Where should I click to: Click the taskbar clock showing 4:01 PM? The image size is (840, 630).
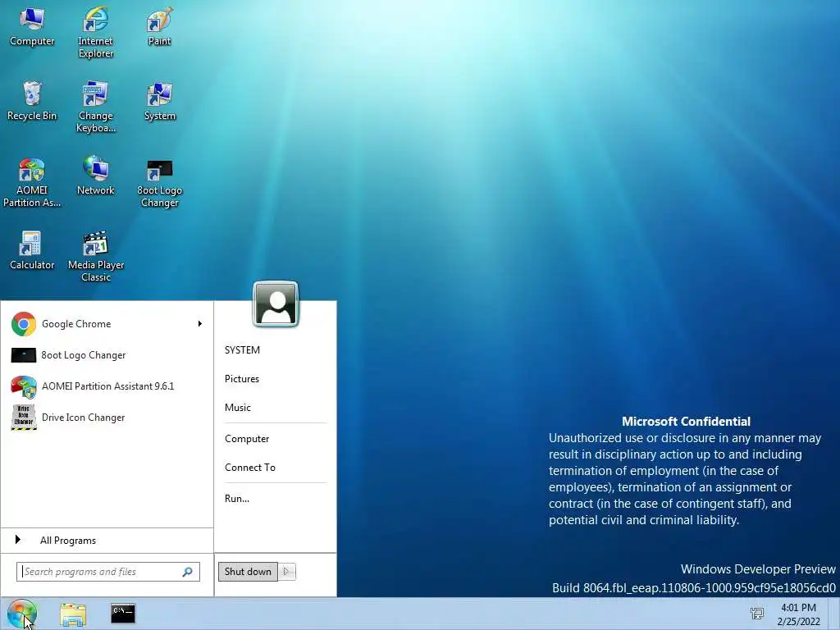coord(798,614)
